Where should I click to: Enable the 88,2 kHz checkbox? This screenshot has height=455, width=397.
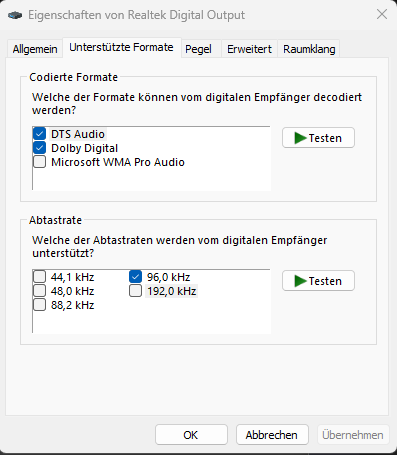39,305
